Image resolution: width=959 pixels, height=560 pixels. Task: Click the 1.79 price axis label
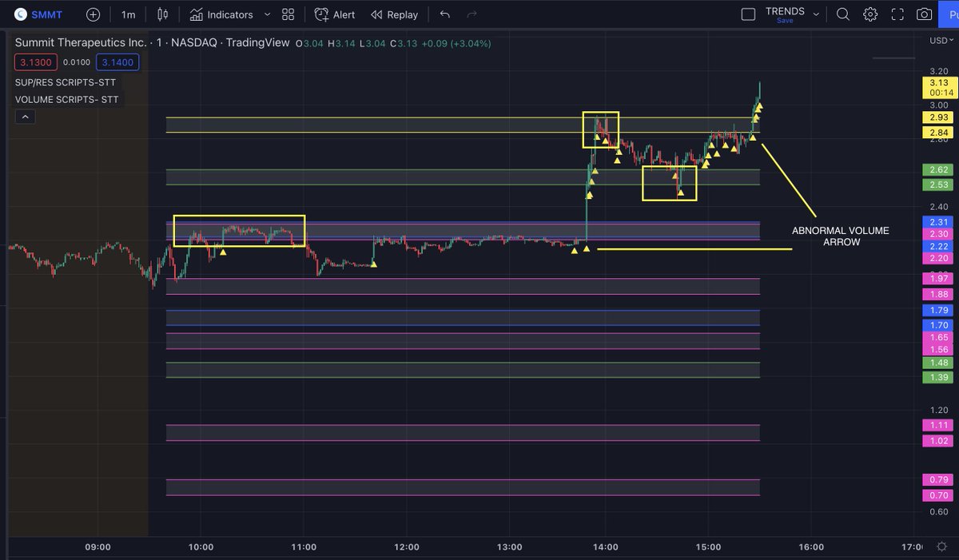point(938,310)
